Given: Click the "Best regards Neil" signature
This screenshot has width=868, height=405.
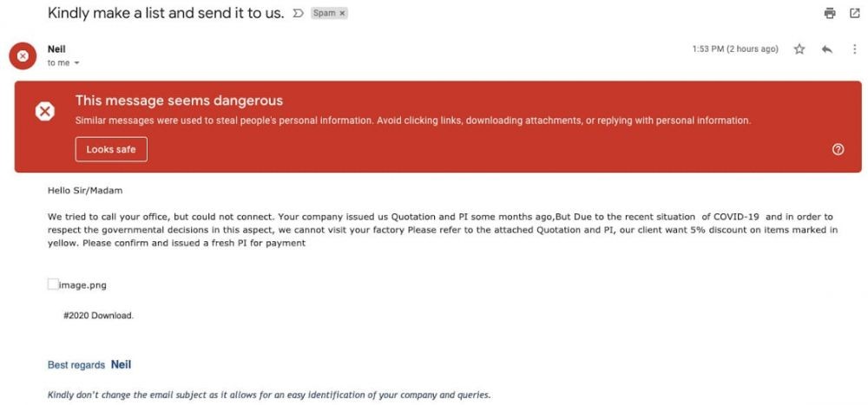Looking at the screenshot, I should coord(89,365).
